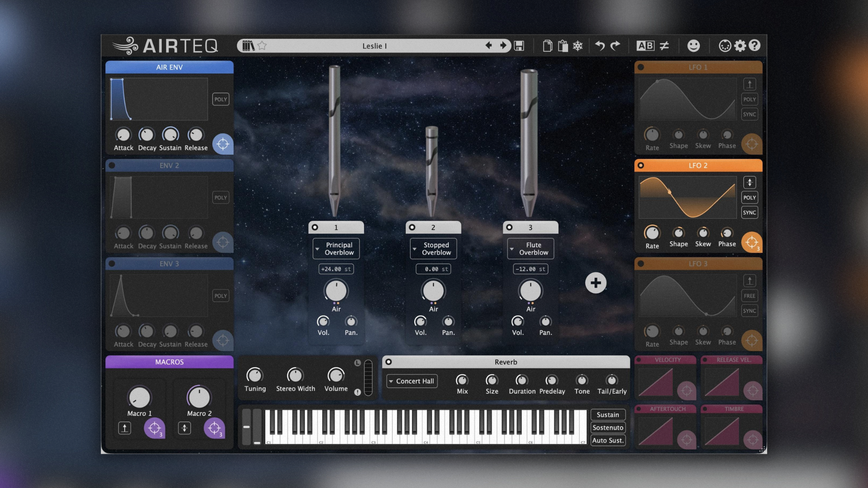
Task: Click the snowflake freeze icon
Action: click(578, 46)
